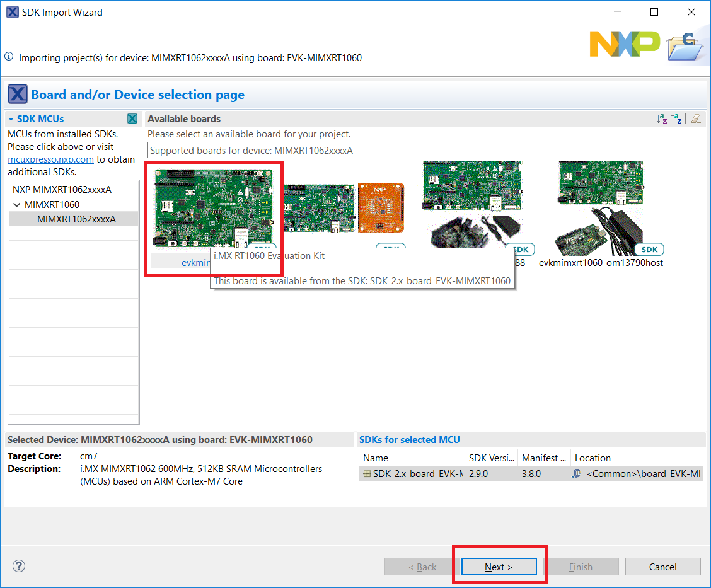
Task: Collapse the MIMXRT1060 tree node
Action: click(16, 205)
